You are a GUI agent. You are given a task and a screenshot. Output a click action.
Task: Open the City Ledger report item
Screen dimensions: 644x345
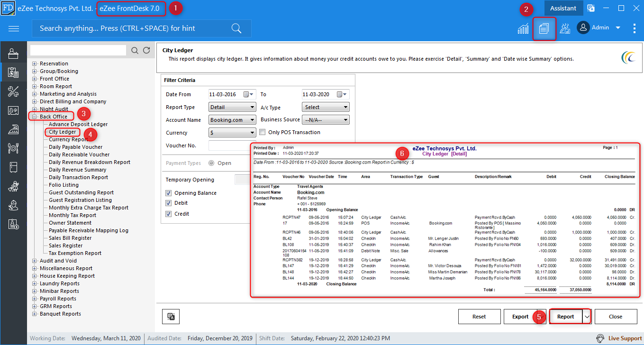click(x=63, y=132)
